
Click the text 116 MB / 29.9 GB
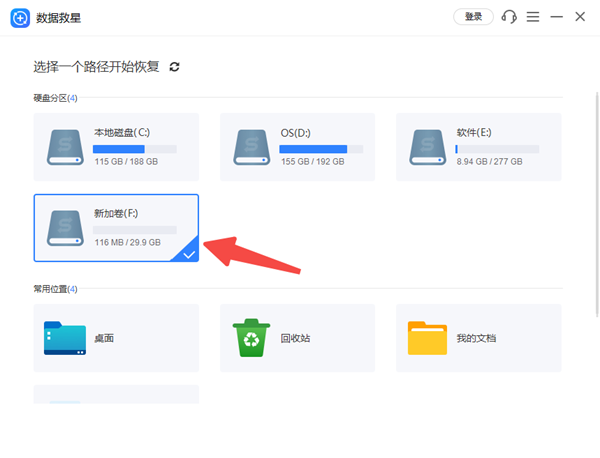(x=127, y=242)
